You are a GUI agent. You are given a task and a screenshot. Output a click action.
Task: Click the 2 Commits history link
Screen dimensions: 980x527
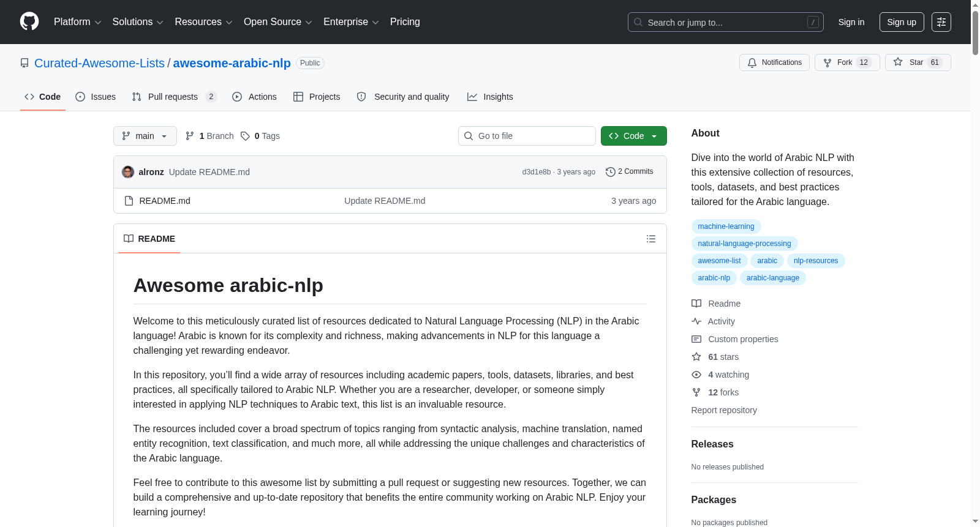pos(630,172)
